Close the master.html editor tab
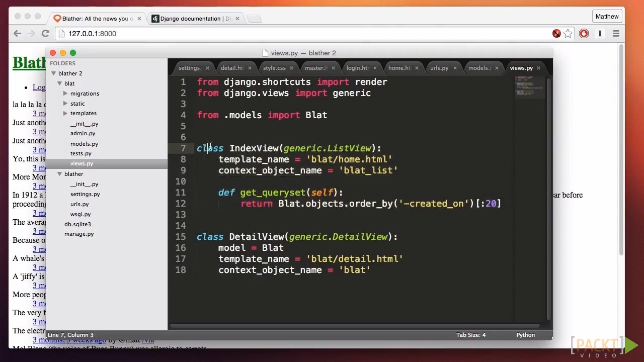 click(x=333, y=68)
